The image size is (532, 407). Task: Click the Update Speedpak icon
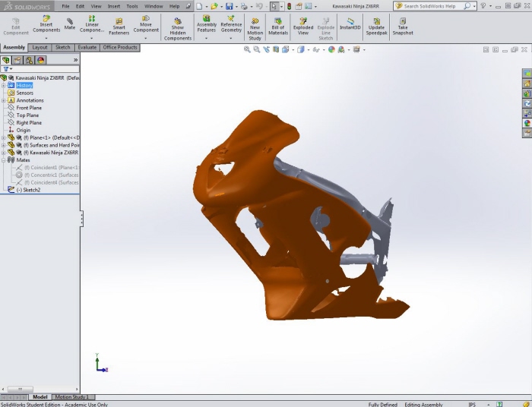pos(376,27)
